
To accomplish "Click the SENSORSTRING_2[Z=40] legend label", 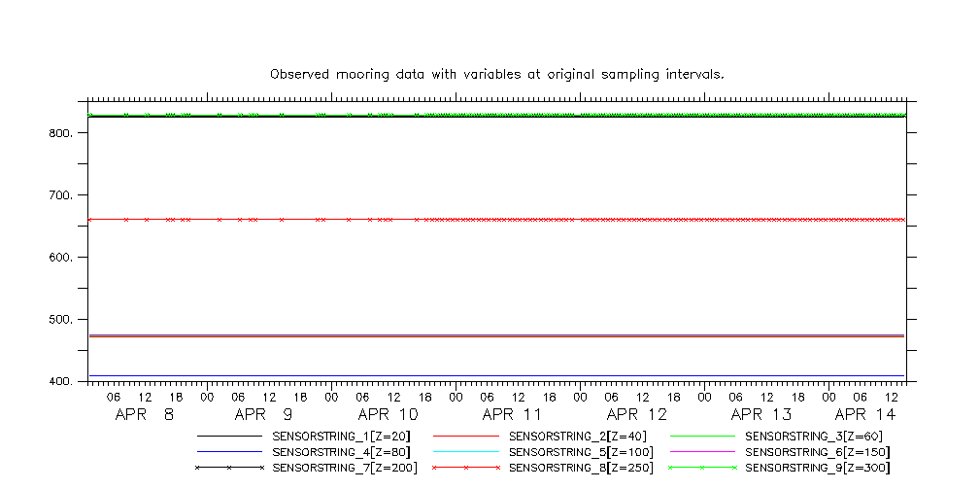I will 578,437.
